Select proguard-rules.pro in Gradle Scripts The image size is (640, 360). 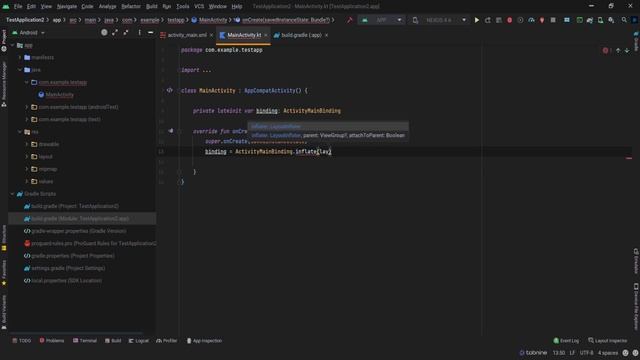[90, 243]
